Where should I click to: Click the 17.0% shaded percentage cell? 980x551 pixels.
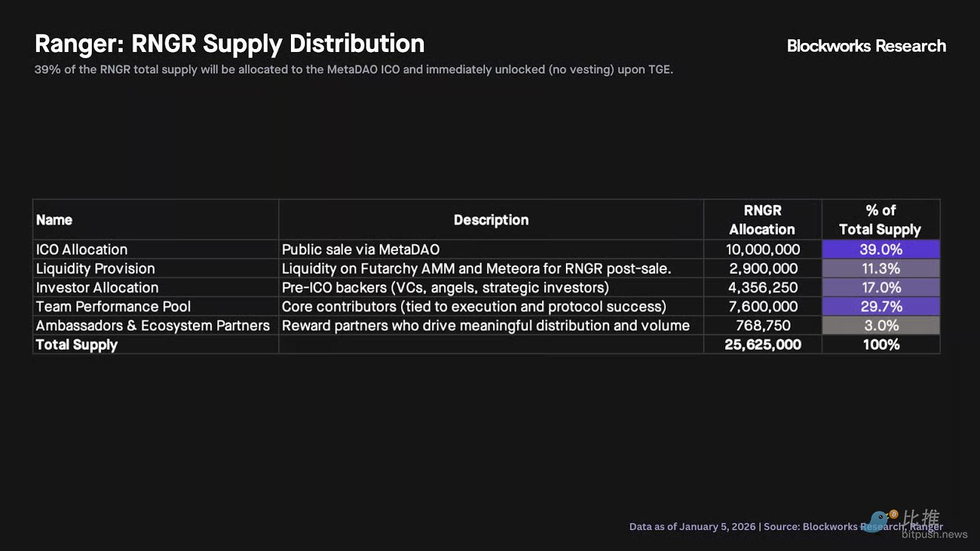[x=881, y=287]
